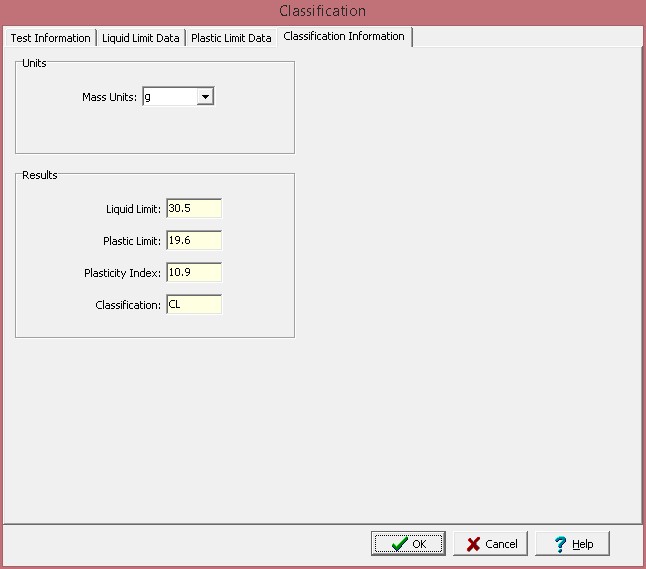The height and width of the screenshot is (569, 646).
Task: Expand the Mass Units dropdown arrow
Action: pyautogui.click(x=205, y=97)
